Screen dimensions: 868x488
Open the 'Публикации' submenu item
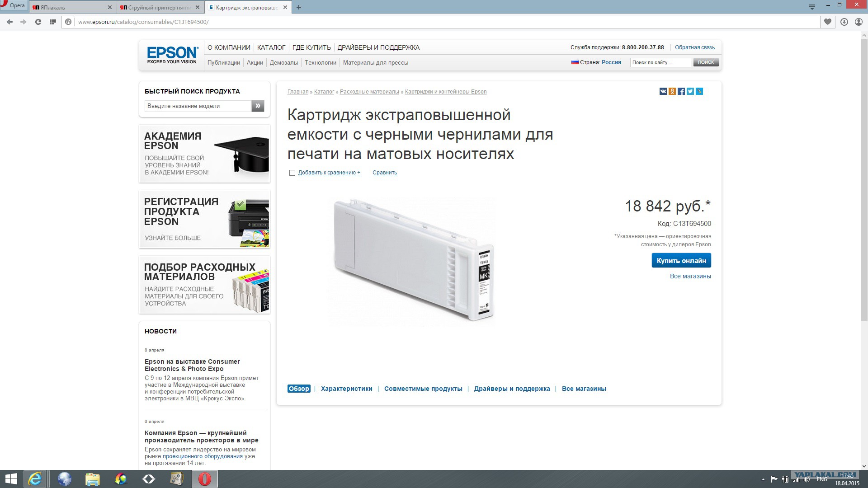point(224,63)
